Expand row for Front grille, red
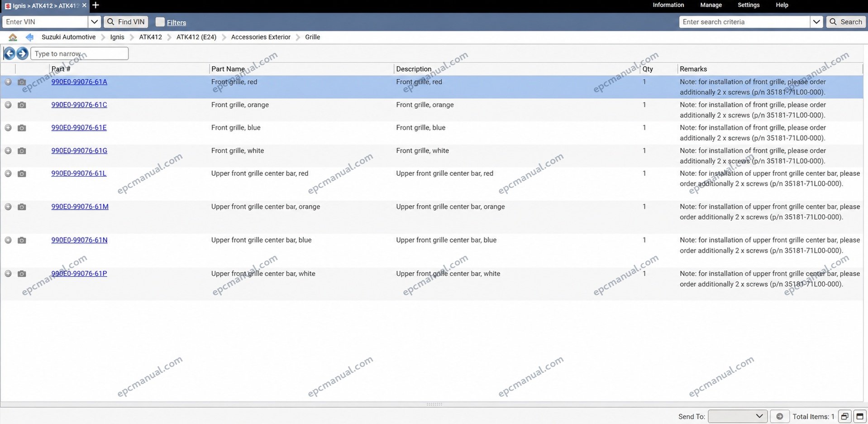 (8, 82)
